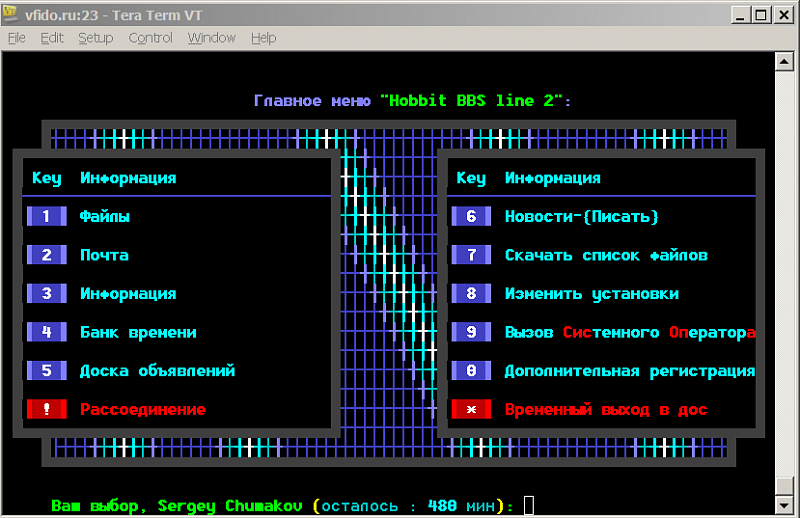
Task: Choose Дополнительная регистрация menu text
Action: point(629,371)
